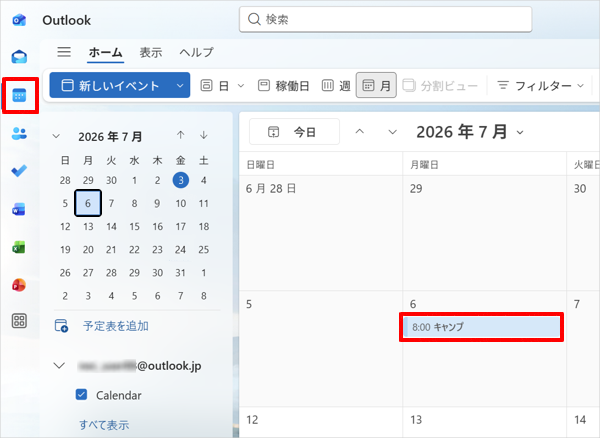Select July 6 in mini calendar
600x438 pixels.
88,203
